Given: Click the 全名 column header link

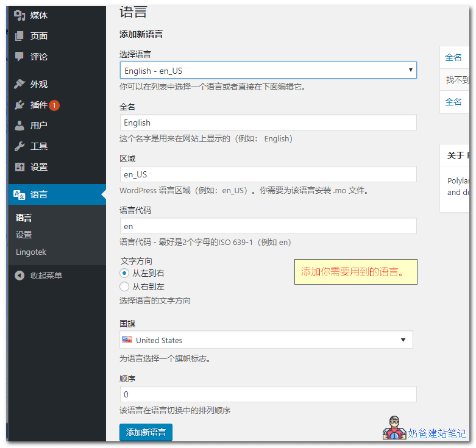Looking at the screenshot, I should (x=453, y=57).
